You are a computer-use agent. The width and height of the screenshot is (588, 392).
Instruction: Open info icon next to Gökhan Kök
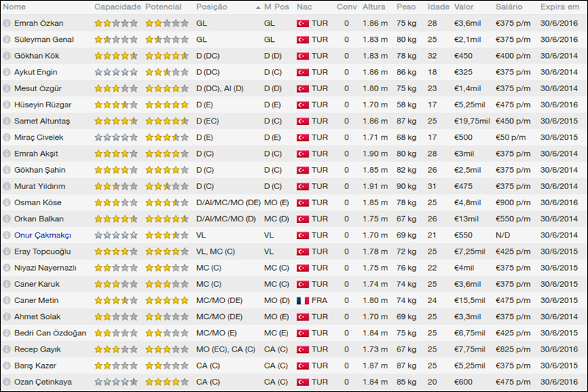click(x=7, y=56)
